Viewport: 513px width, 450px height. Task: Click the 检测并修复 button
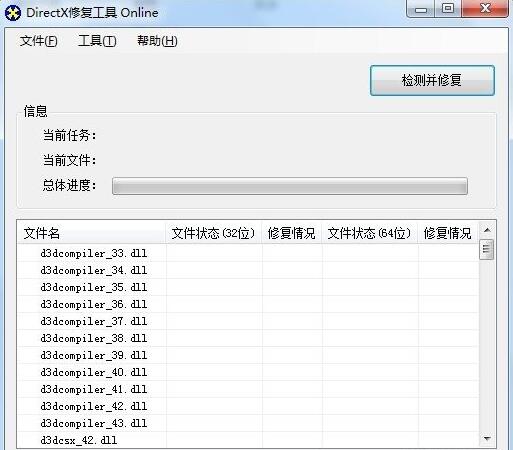point(432,80)
